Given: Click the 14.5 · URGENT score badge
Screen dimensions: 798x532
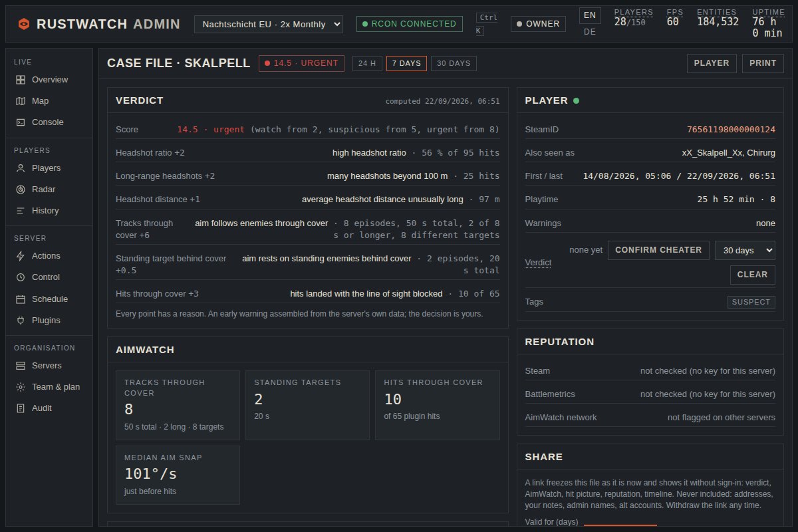Looking at the screenshot, I should coord(301,63).
